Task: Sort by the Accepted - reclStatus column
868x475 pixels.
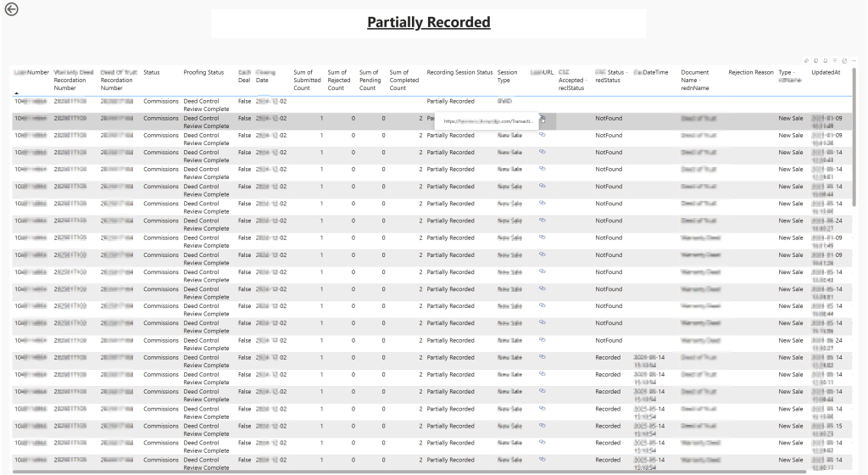Action: [x=573, y=81]
